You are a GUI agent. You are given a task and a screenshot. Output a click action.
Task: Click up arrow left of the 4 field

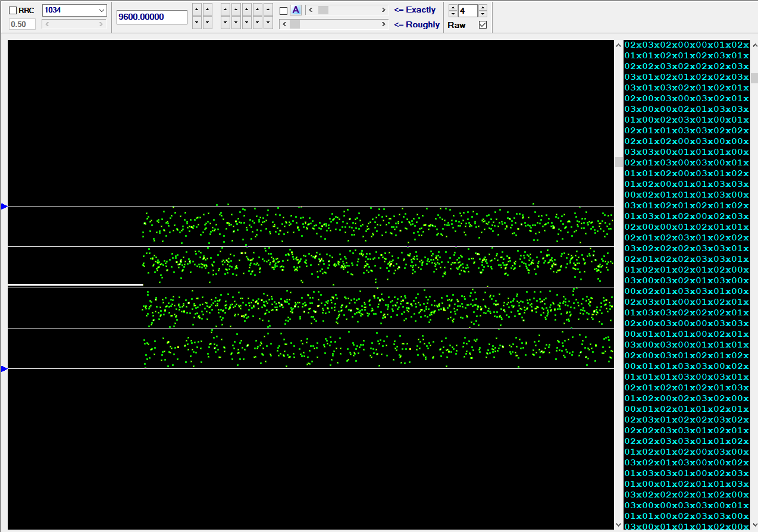[453, 7]
